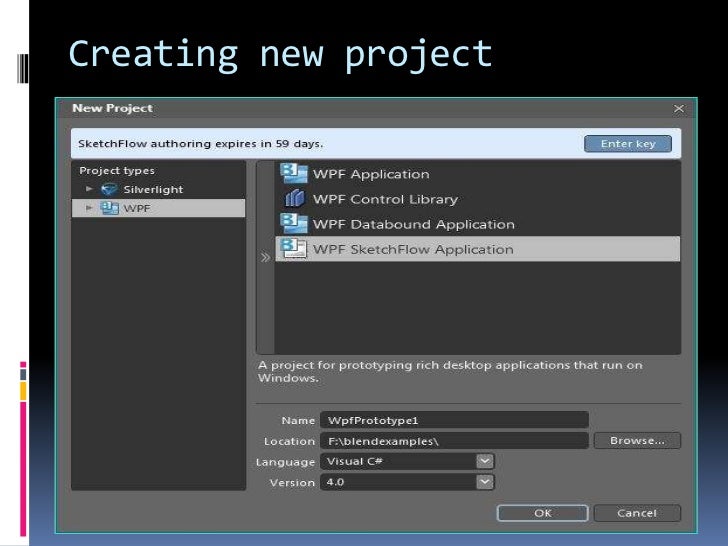Click the WPF Databound Application icon
Viewport: 728px width, 546px height.
tap(294, 224)
